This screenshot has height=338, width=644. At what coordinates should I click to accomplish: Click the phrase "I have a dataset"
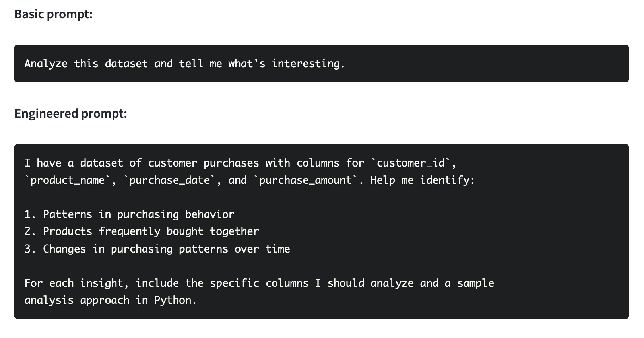point(74,163)
